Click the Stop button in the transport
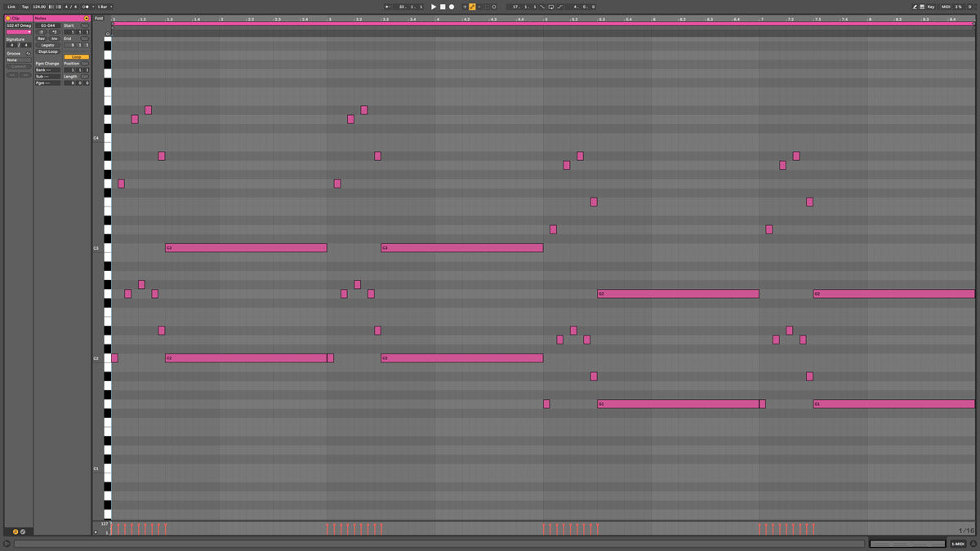This screenshot has height=551, width=980. 443,7
